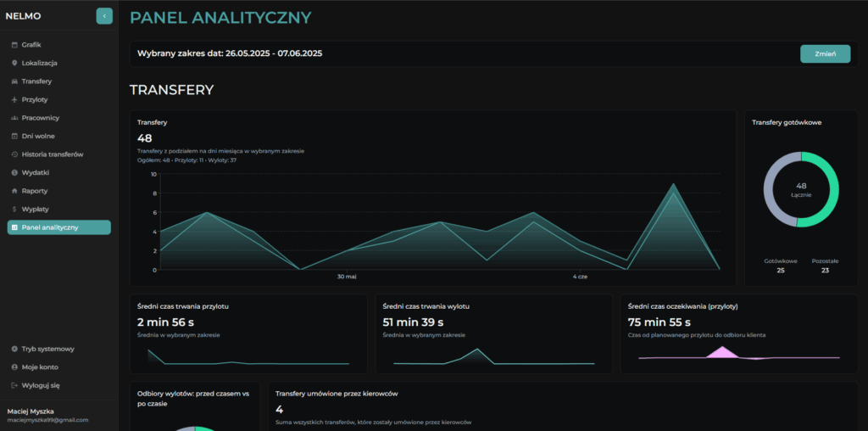The image size is (868, 431).
Task: Click the logout icon beside Wyloguj się
Action: click(14, 385)
